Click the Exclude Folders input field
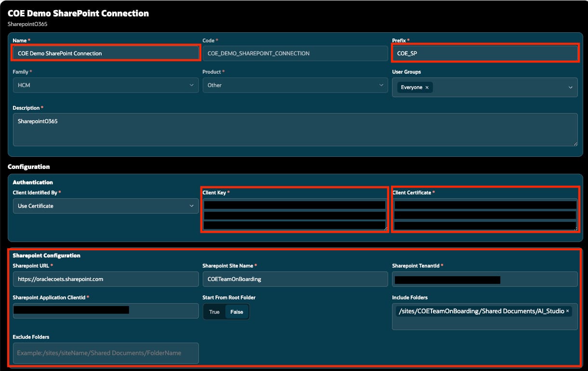 [x=105, y=353]
